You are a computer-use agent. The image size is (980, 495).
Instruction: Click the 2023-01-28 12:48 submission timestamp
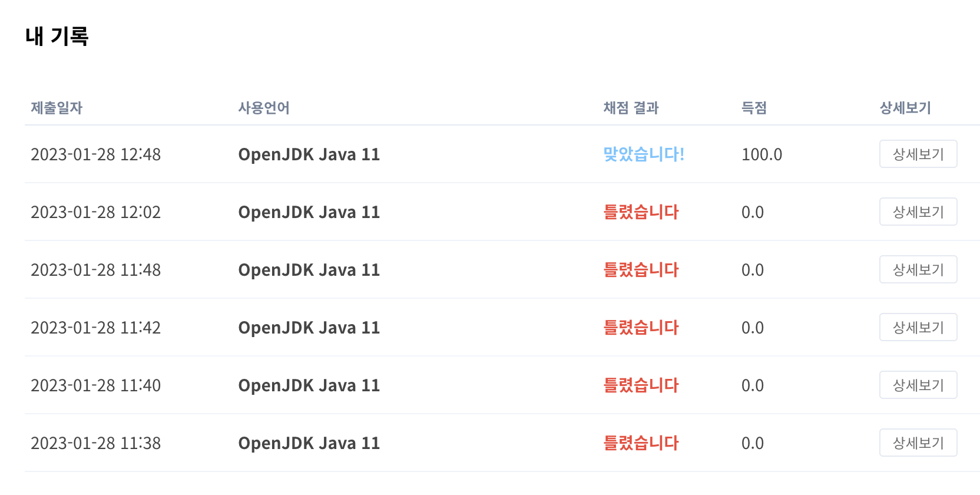[x=95, y=154]
